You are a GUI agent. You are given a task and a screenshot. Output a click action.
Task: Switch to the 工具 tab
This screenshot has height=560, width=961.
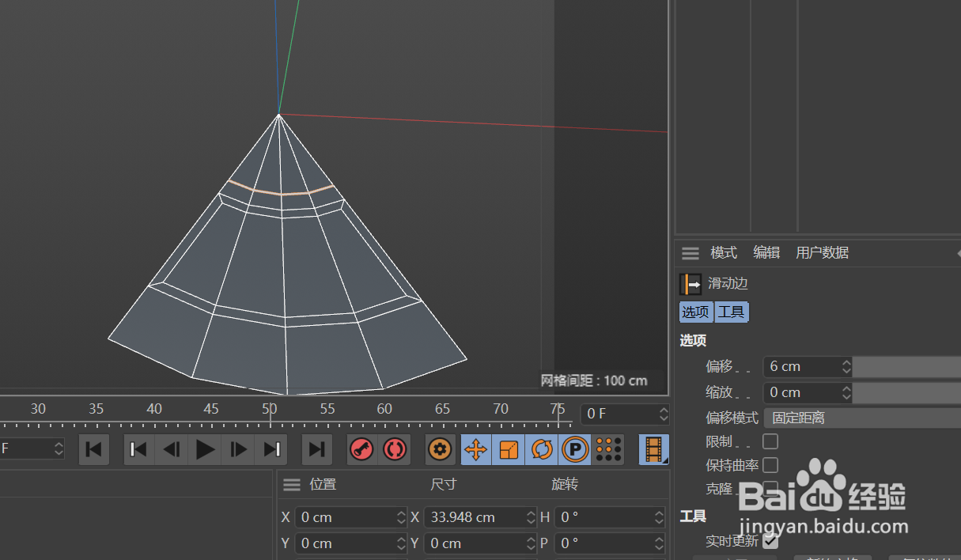tap(732, 312)
